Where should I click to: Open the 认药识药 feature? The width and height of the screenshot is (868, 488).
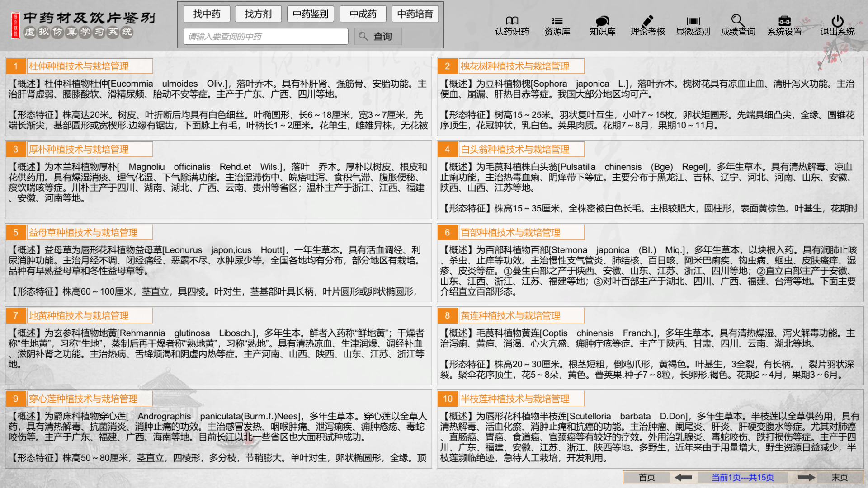coord(512,25)
